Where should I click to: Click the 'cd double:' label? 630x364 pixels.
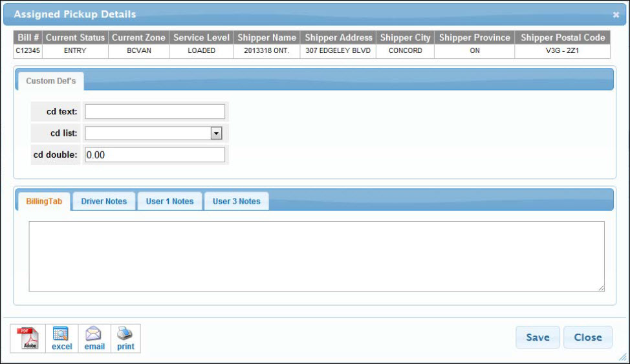(x=55, y=155)
